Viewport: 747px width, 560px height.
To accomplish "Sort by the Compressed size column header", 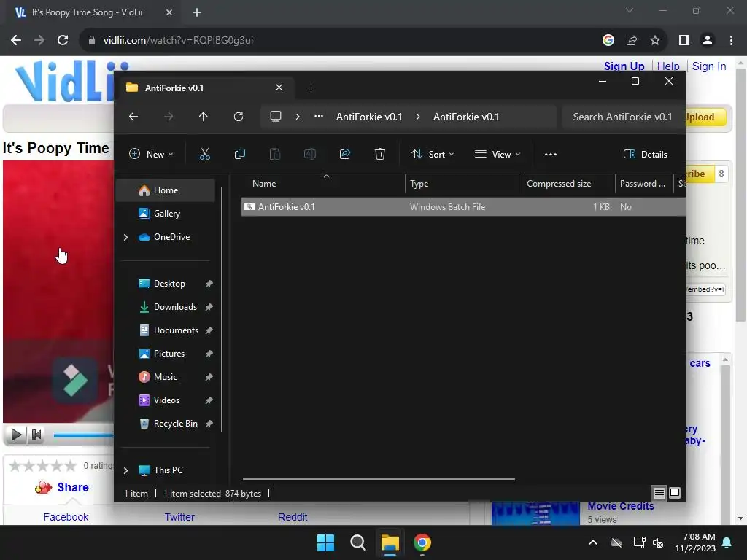I will pos(568,184).
